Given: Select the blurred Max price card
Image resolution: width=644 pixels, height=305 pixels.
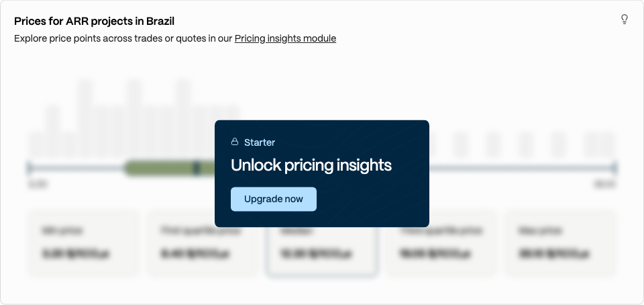Looking at the screenshot, I should coord(560,243).
